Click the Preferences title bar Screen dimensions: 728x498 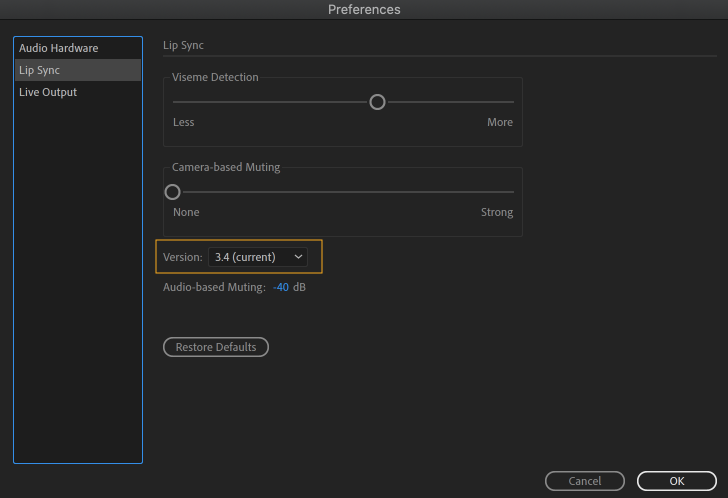pyautogui.click(x=364, y=10)
